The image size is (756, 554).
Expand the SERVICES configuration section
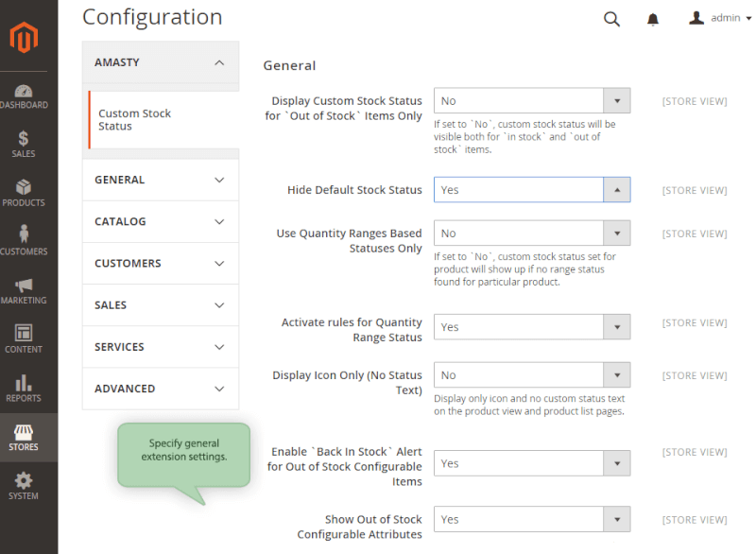click(160, 347)
